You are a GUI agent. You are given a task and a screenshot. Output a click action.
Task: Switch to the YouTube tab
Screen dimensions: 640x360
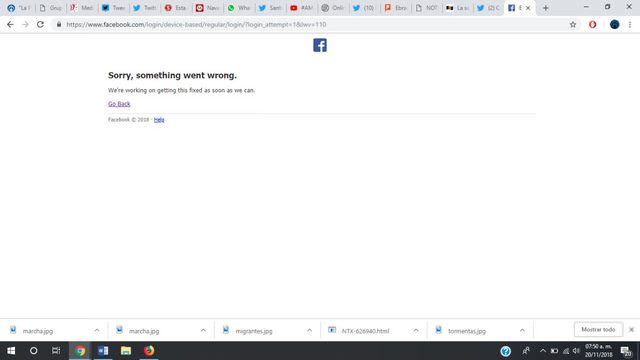pos(302,8)
